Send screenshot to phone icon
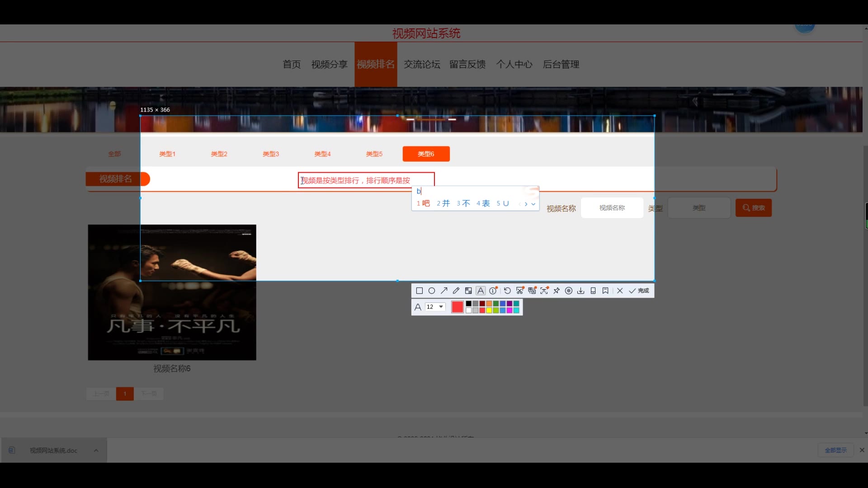 593,291
